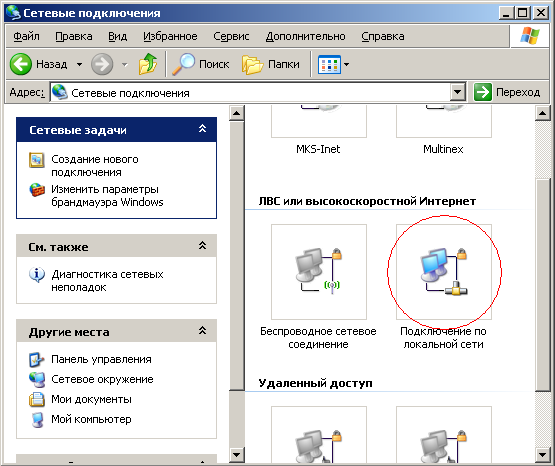Screen dimensions: 555x466
Task: Collapse the Сетевые задачи panel
Action: [202, 129]
